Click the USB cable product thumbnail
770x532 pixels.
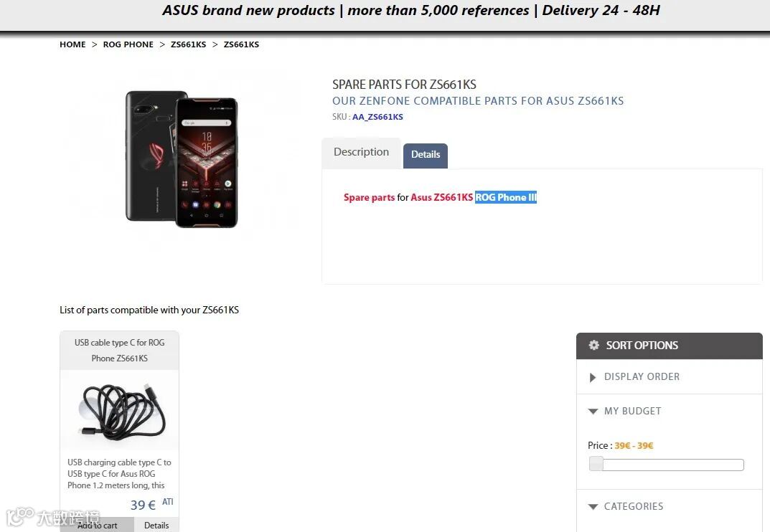coord(119,411)
